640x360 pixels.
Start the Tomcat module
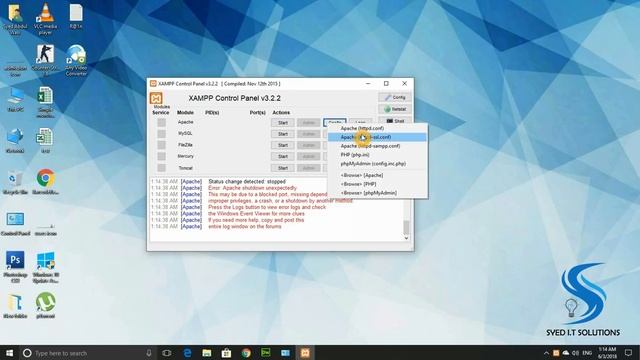[282, 168]
